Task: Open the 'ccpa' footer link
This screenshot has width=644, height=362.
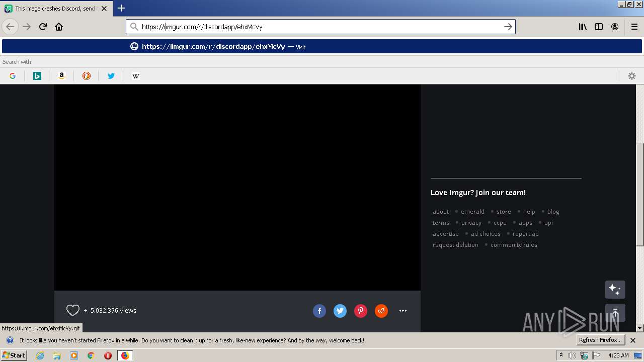Action: pos(500,223)
